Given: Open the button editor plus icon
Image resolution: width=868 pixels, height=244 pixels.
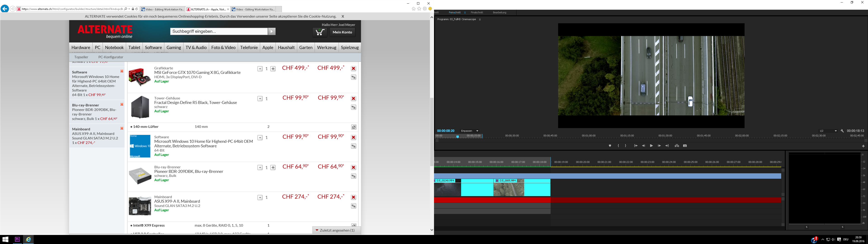Looking at the screenshot, I should click(x=863, y=146).
